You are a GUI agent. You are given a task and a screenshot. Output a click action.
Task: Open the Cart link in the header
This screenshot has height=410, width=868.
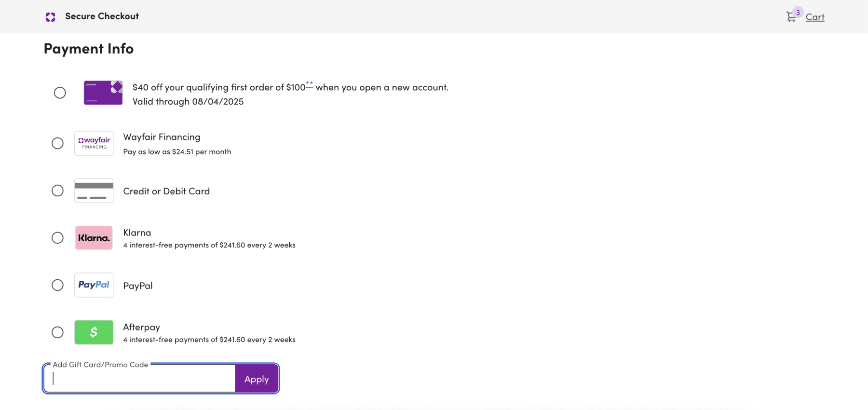814,17
